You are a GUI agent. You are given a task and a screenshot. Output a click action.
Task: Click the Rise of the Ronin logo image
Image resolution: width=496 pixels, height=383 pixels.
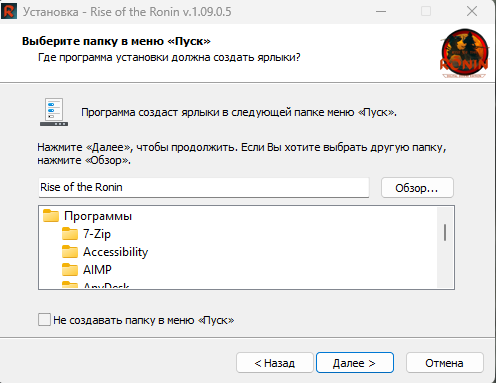[464, 53]
